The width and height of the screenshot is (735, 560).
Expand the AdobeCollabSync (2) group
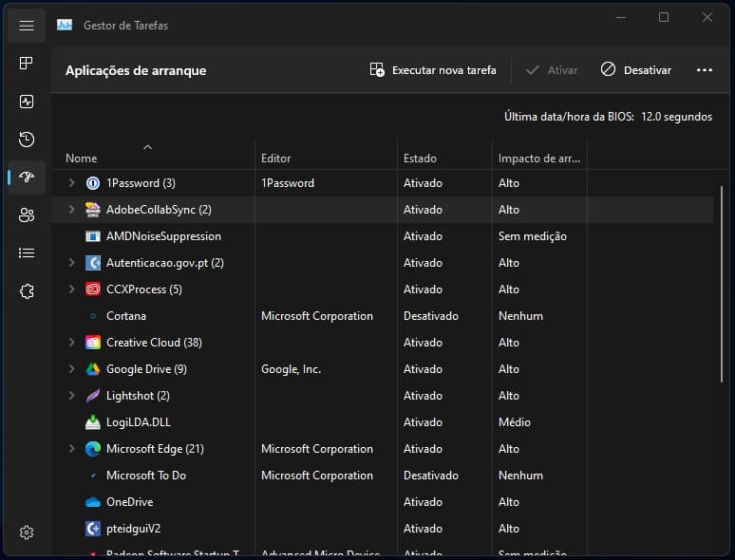click(72, 210)
